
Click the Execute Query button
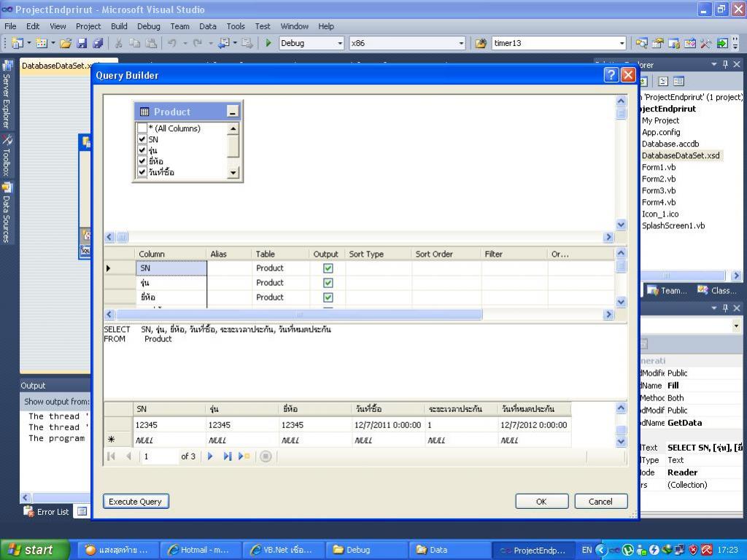pyautogui.click(x=135, y=502)
